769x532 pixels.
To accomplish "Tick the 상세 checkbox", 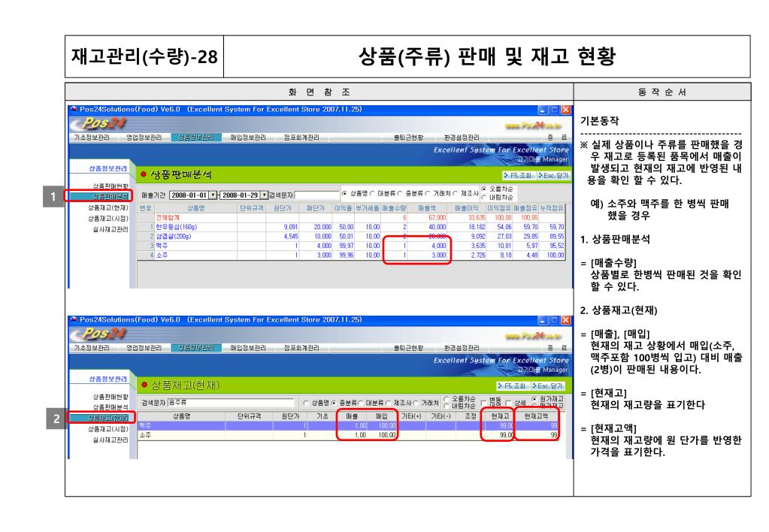I will [x=508, y=403].
